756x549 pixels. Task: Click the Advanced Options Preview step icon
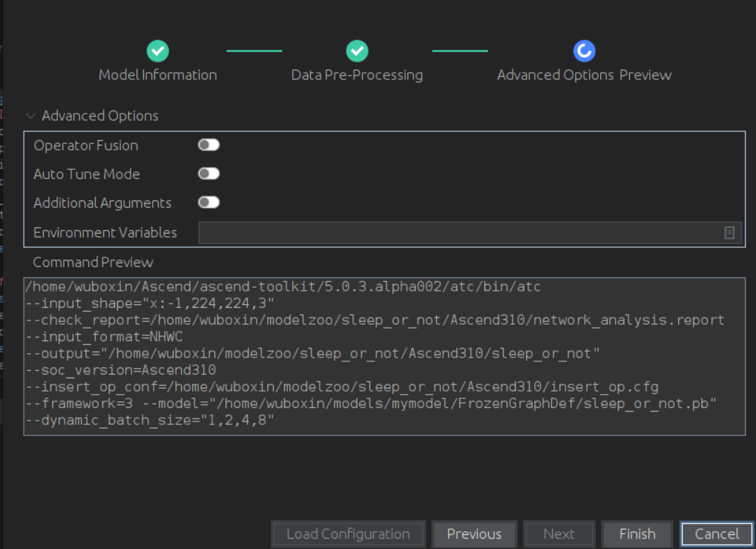[x=584, y=50]
